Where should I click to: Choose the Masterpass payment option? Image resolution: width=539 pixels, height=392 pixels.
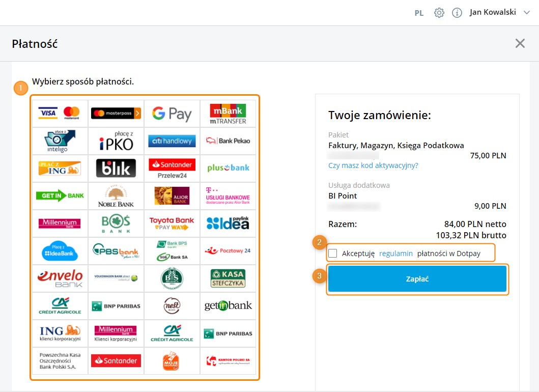116,114
